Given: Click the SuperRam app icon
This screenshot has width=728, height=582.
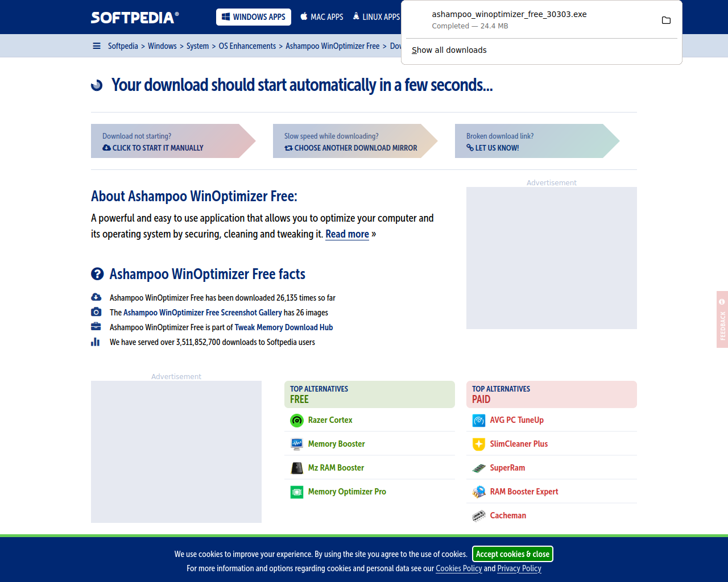Looking at the screenshot, I should pos(479,468).
